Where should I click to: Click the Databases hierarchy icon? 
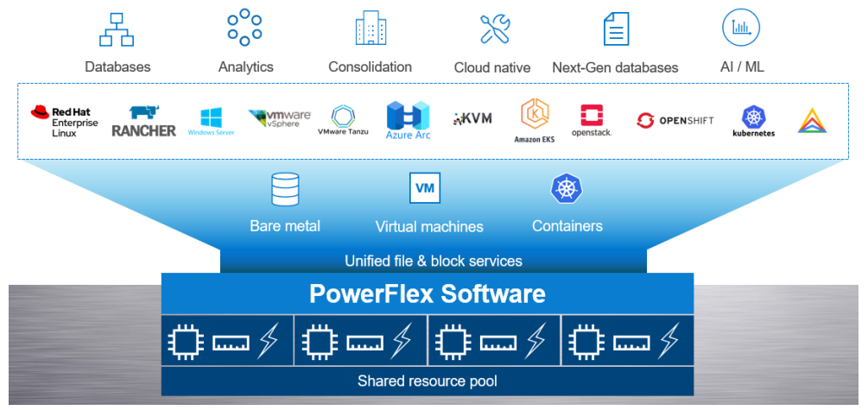[117, 29]
